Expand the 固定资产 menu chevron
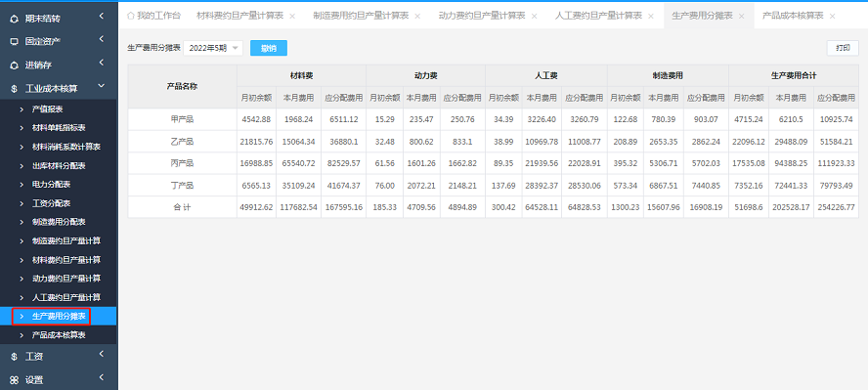Viewport: 868px width, 390px height. [x=102, y=39]
